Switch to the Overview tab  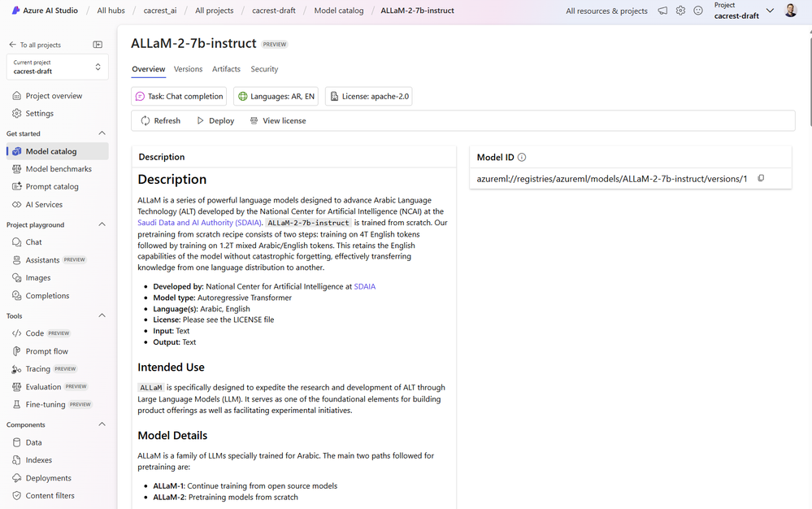[x=149, y=69]
